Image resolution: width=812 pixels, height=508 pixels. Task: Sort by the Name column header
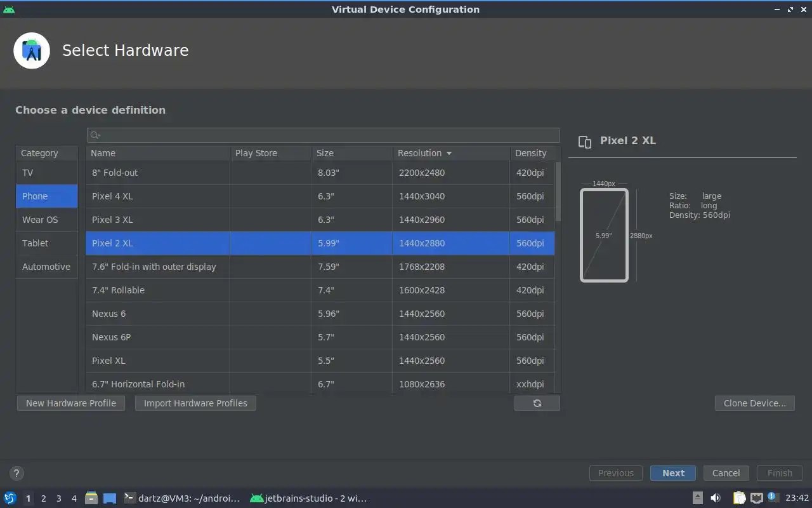(158, 153)
